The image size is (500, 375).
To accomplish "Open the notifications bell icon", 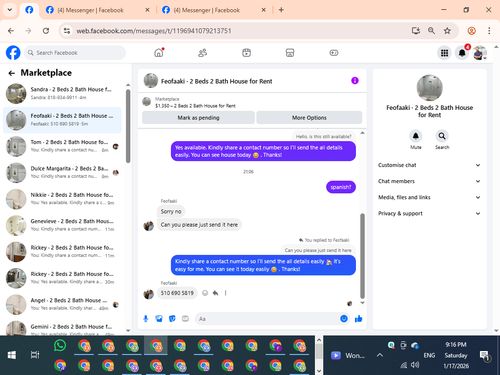I will click(462, 53).
